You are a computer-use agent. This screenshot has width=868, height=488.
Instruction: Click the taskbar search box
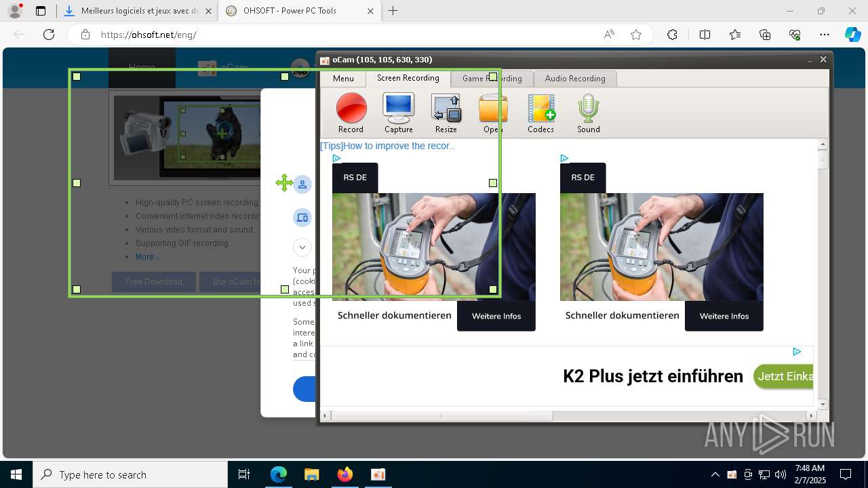130,474
